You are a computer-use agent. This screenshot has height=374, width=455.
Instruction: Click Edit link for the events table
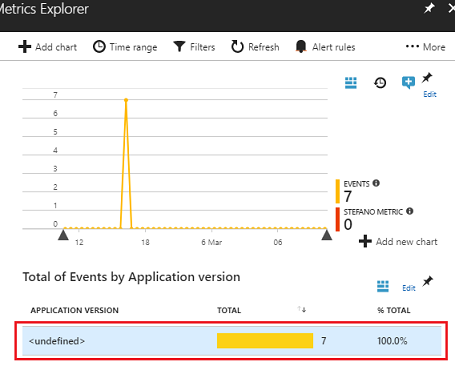click(409, 288)
